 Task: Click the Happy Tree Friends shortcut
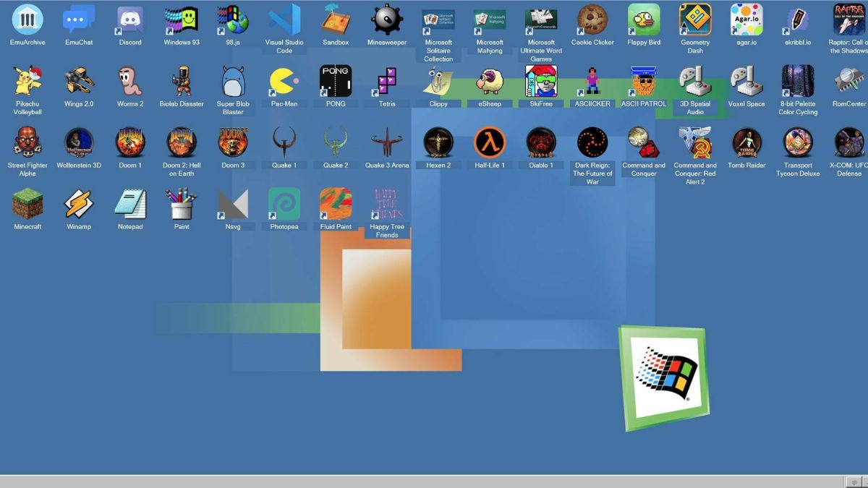(387, 204)
